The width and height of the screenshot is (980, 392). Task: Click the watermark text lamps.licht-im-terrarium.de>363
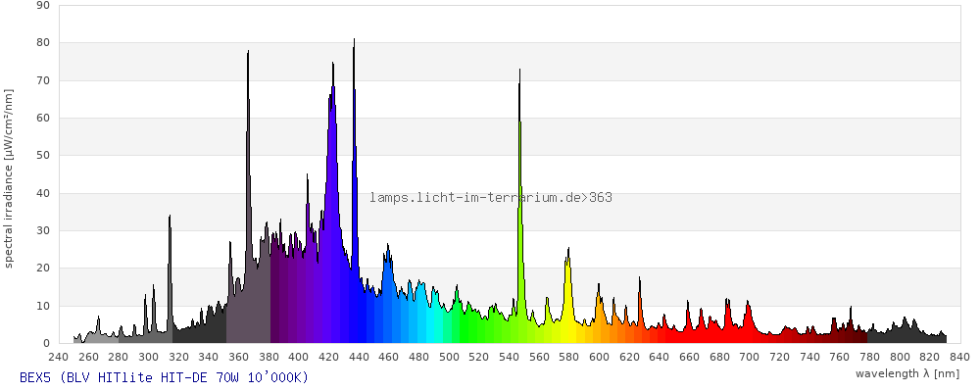(491, 198)
